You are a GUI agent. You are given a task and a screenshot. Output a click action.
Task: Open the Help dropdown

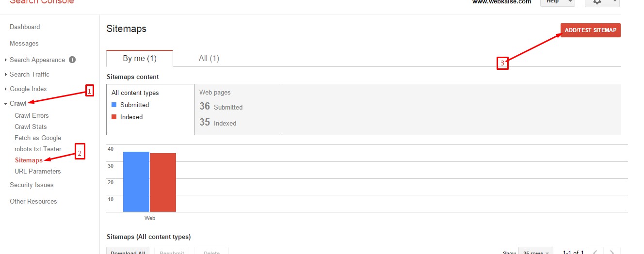[557, 2]
